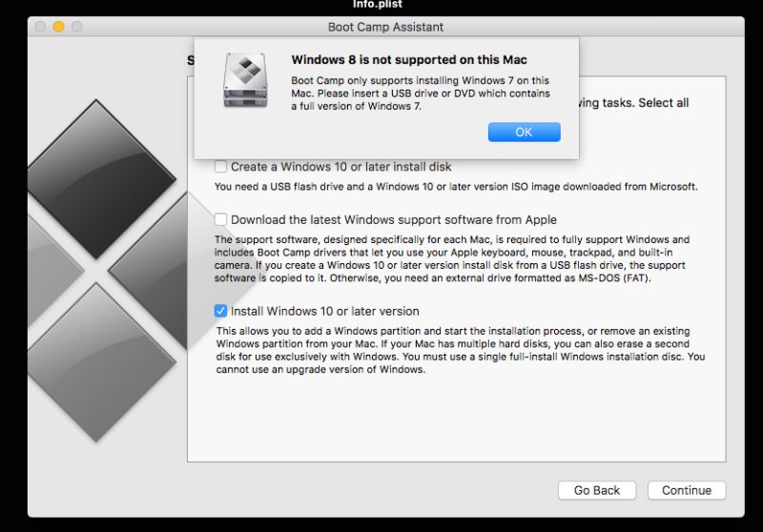Click "Download the latest Windows support software" label
Image resolution: width=763 pixels, height=532 pixels.
coord(394,220)
